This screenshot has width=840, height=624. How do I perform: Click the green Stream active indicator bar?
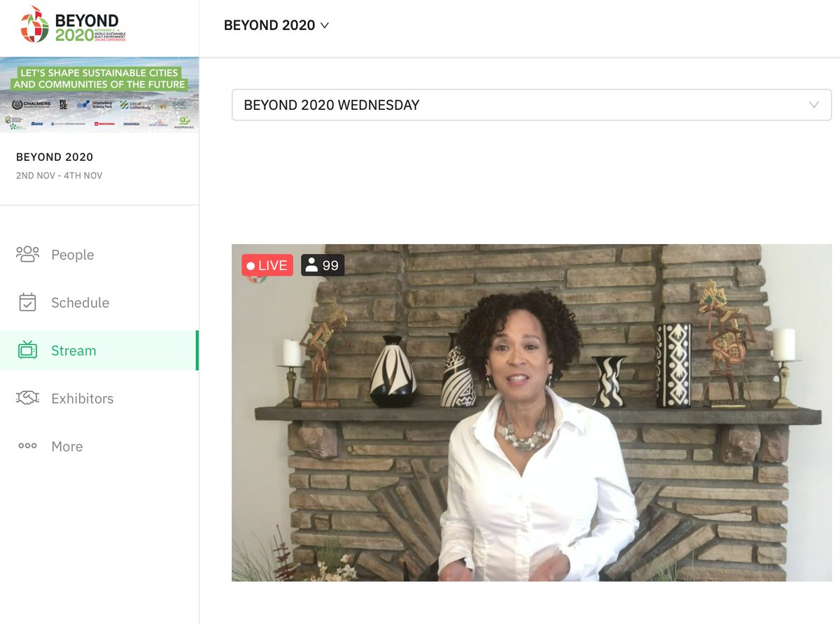pos(197,350)
